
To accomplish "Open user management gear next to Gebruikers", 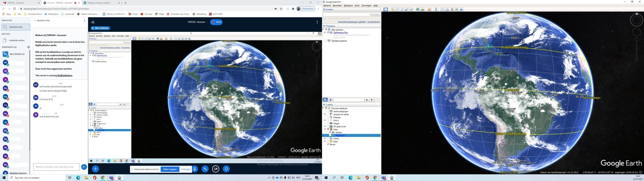I will coord(28,47).
